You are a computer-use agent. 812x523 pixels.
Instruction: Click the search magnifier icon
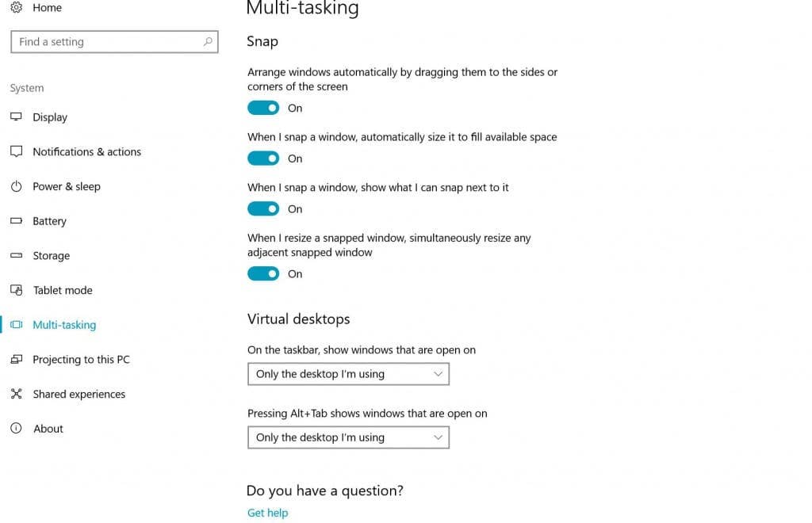208,41
